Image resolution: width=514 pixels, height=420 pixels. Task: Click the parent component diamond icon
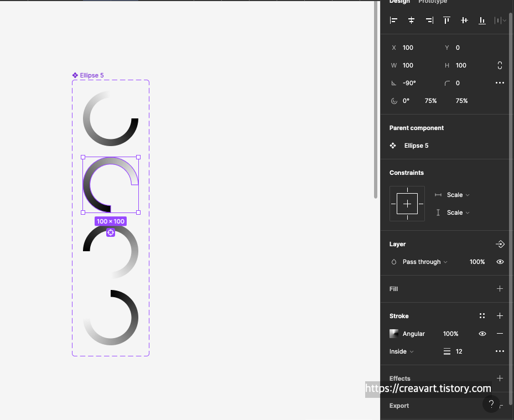(x=393, y=146)
